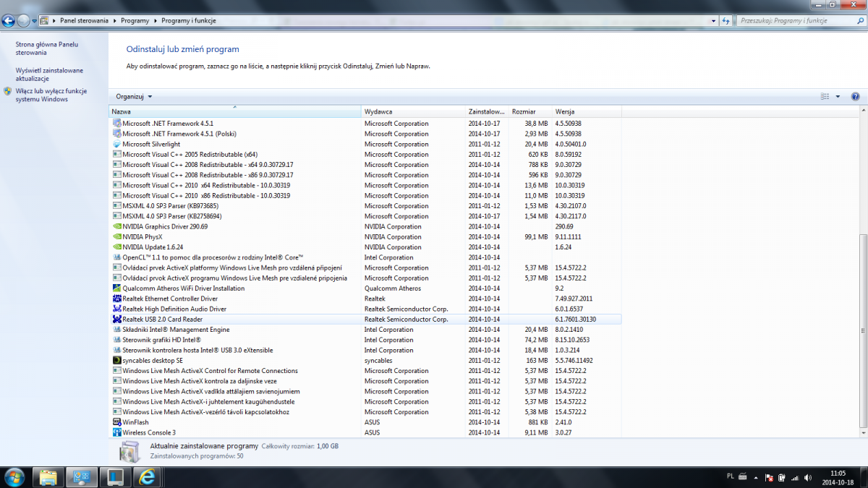
Task: Sort by the Wydawca column header
Action: [x=414, y=112]
